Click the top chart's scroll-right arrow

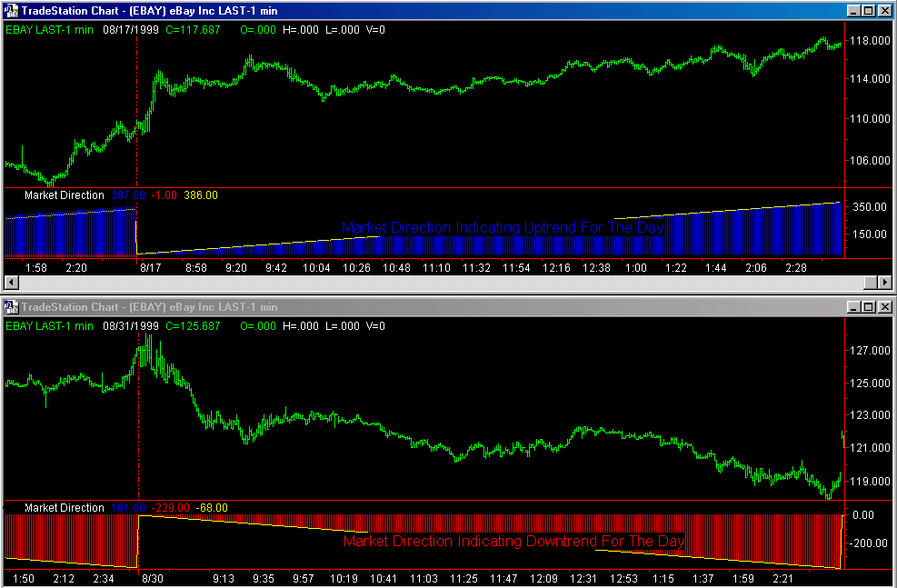tap(885, 282)
